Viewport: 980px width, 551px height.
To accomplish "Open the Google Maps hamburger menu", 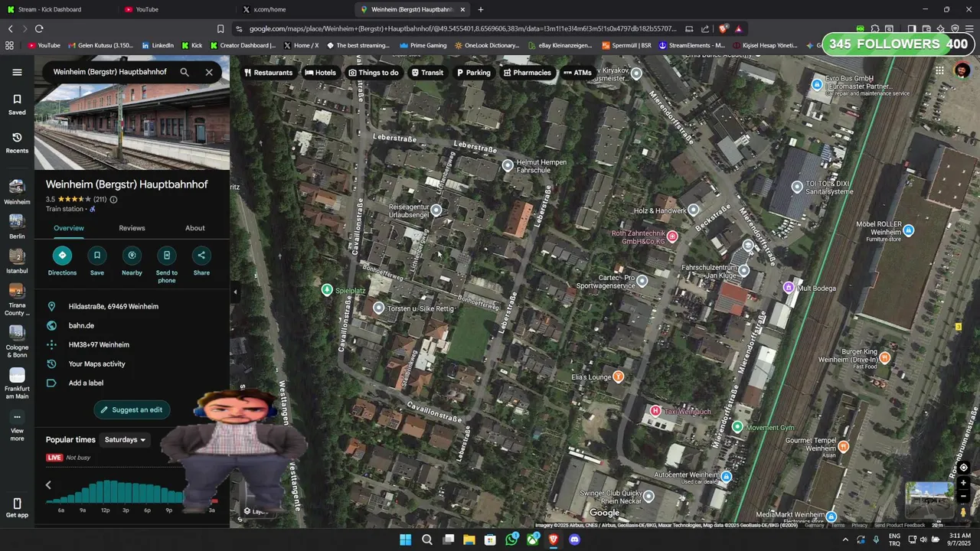I will tap(17, 72).
